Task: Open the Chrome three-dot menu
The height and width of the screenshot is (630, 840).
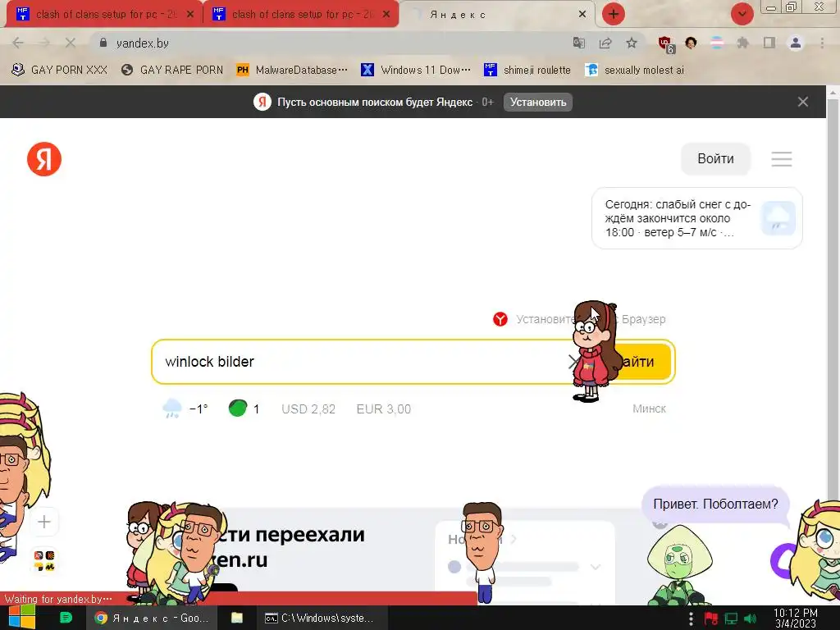Action: pyautogui.click(x=822, y=43)
